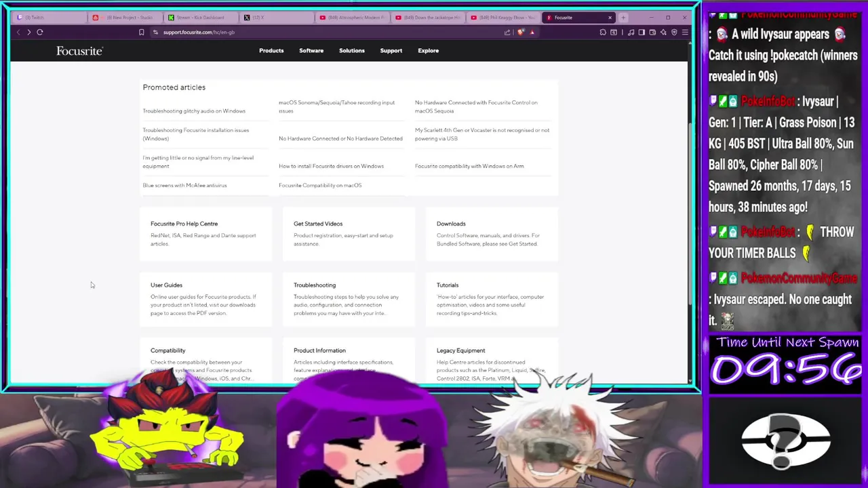
Task: Open How to install Focusrite drivers on Windows
Action: (331, 166)
